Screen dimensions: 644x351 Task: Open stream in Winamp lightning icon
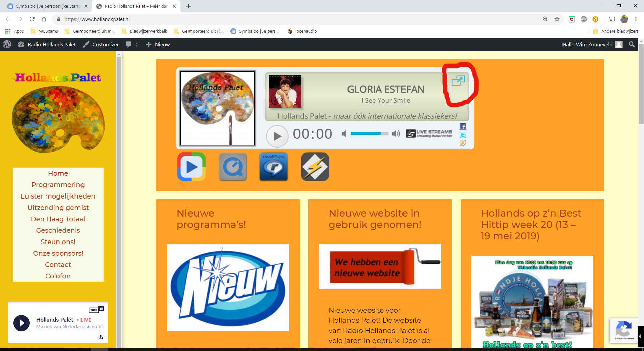tap(315, 167)
